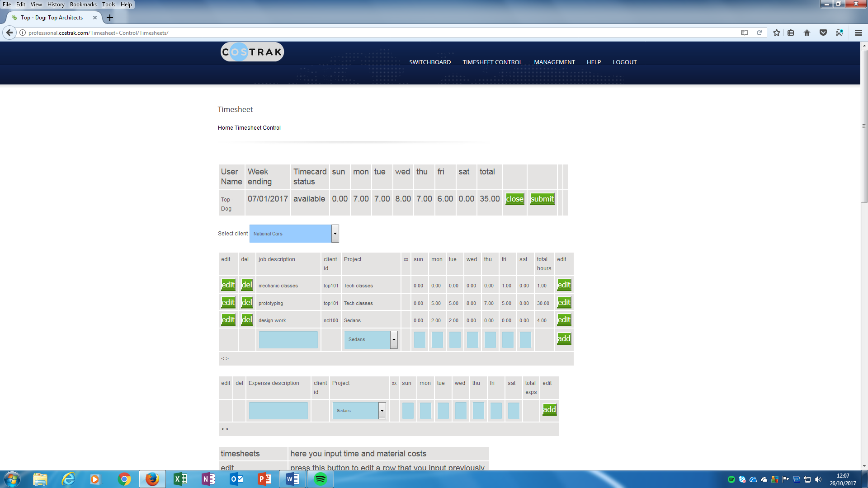
Task: Open the Tools menu
Action: pos(108,5)
